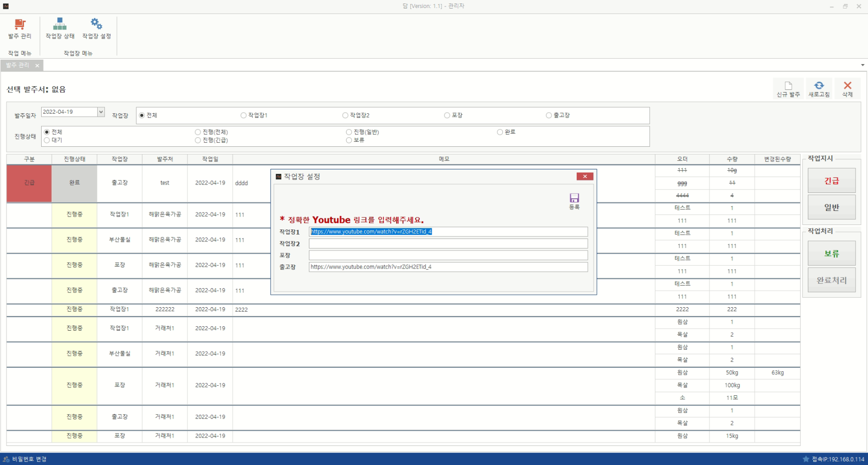Image resolution: width=868 pixels, height=465 pixels.
Task: Refresh the list with 새로고침 icon
Action: (x=819, y=86)
